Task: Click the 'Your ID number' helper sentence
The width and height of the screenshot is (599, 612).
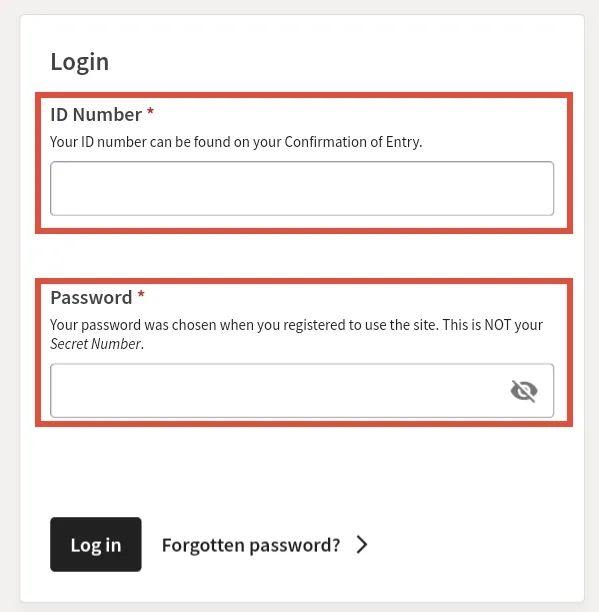Action: [x=236, y=142]
